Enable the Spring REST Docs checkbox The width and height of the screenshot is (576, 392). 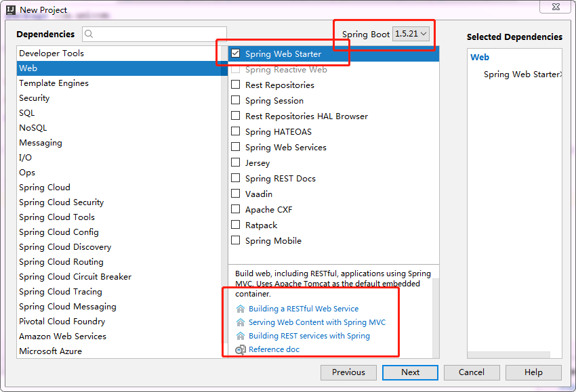tap(235, 178)
